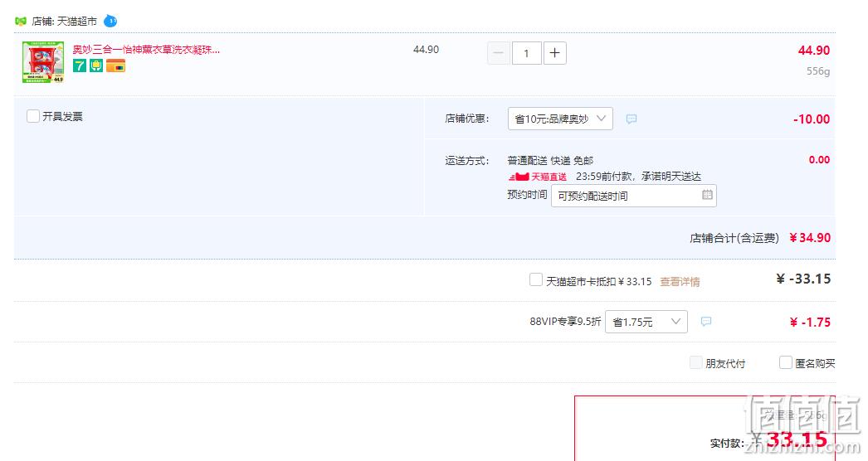Screen dimensions: 868x461
Task: Select the 普通配送 快递 免邮 shipping text
Action: click(550, 161)
